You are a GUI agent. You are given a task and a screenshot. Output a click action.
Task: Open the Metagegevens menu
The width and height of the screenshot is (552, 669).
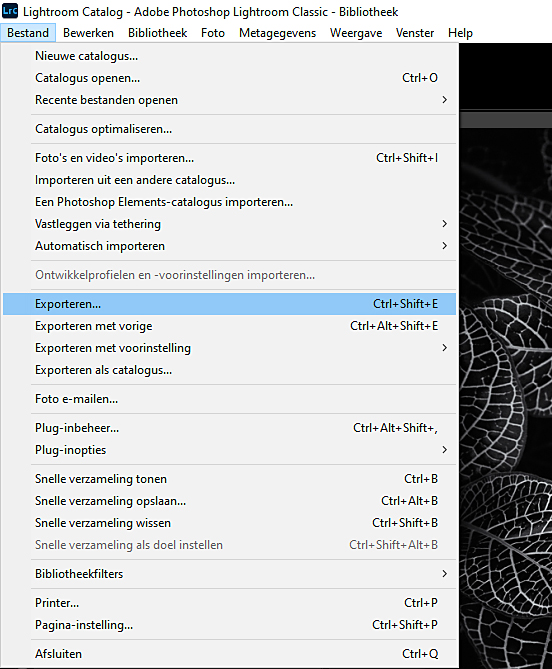coord(277,33)
